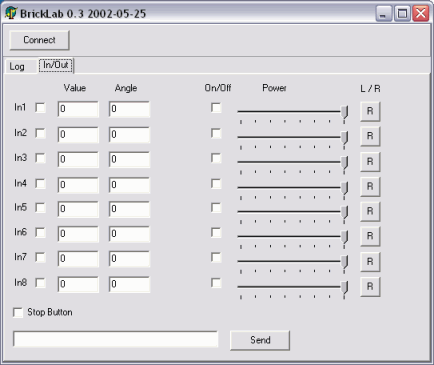Viewport: 434px width, 365px height.
Task: Toggle L/R direction button in In3 row
Action: [370, 162]
